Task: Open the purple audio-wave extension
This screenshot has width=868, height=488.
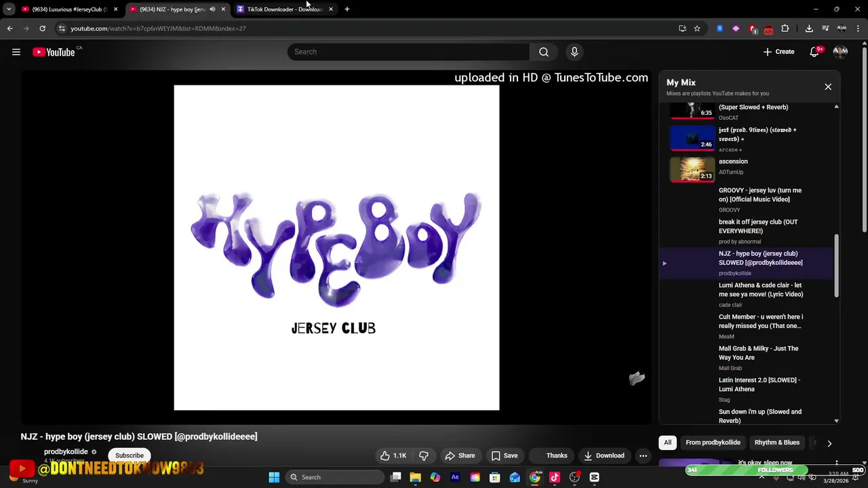Action: (736, 28)
